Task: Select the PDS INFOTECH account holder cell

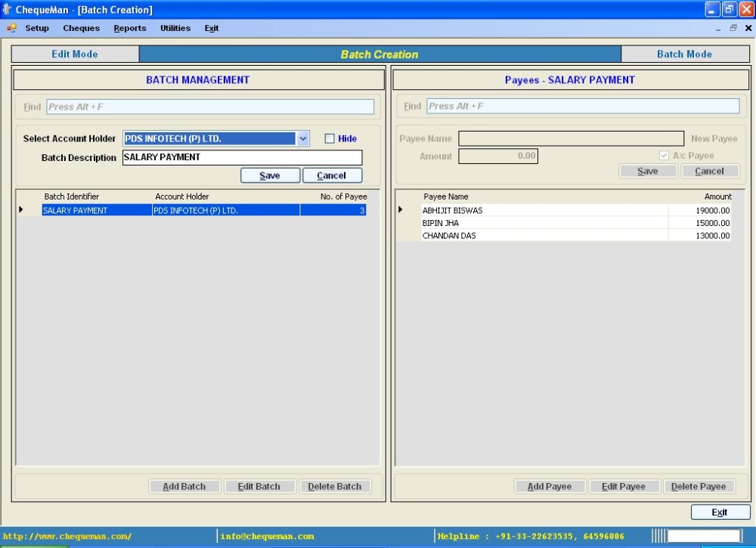Action: click(226, 210)
